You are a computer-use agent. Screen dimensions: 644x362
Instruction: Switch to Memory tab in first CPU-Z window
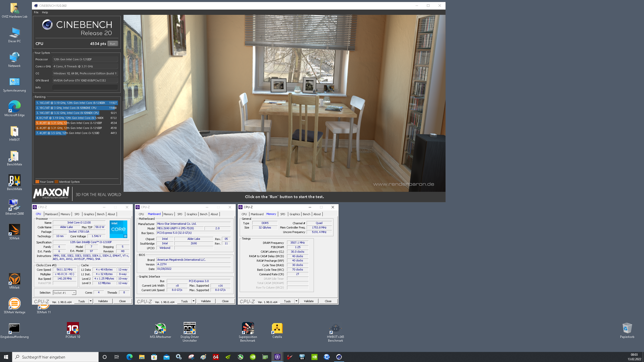pyautogui.click(x=65, y=214)
